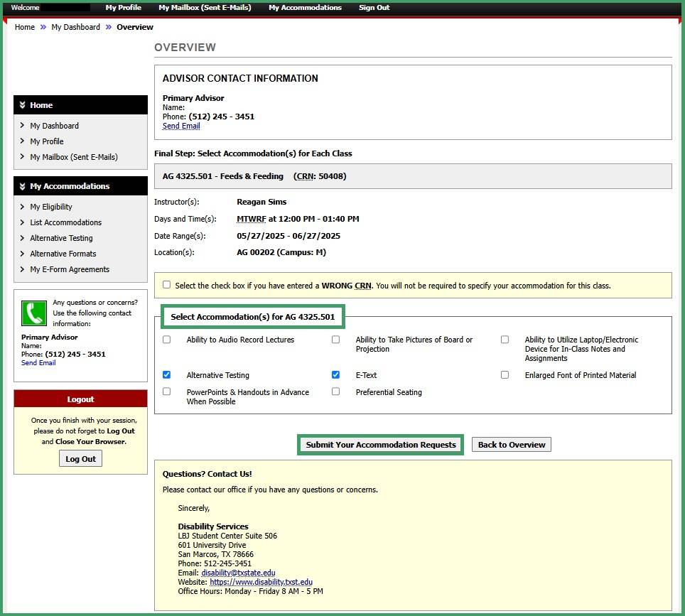Enable Ability to Utilize Laptop/Electronic Device

pyautogui.click(x=505, y=340)
